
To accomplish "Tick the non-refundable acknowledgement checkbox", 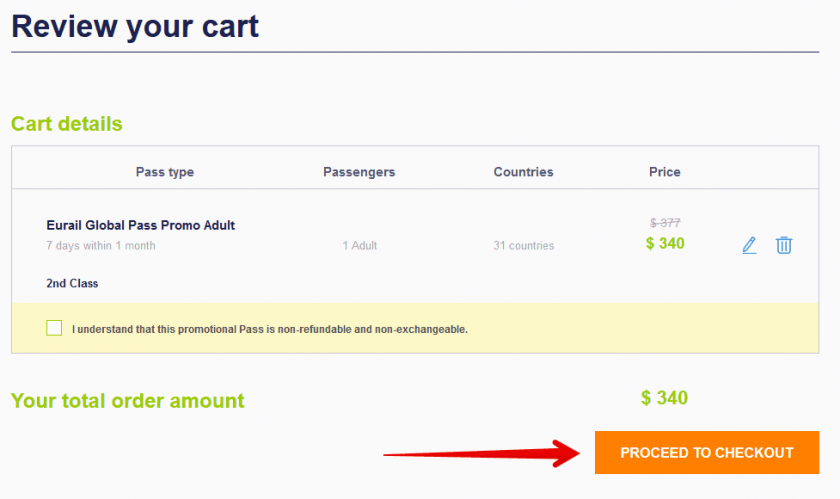I will point(54,328).
